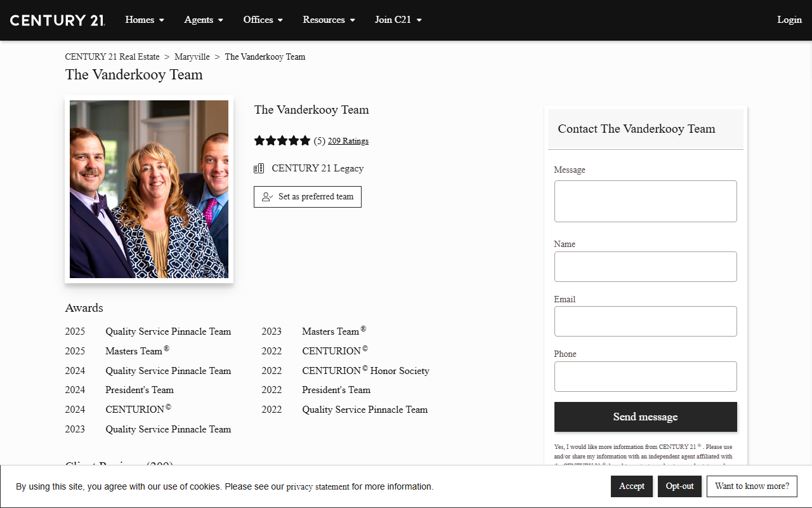The height and width of the screenshot is (508, 812).
Task: Click the Contact The Vanderkooy Team heading
Action: pos(636,129)
